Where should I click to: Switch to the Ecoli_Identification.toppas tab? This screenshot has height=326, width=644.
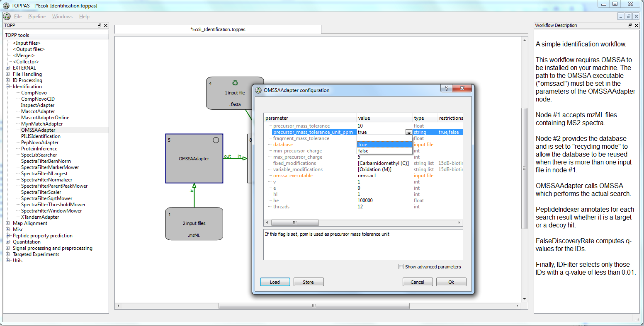[218, 29]
